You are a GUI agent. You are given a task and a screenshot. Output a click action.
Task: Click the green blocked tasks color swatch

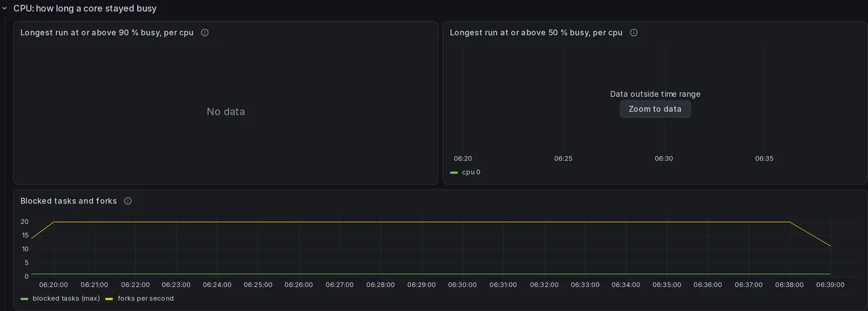(24, 299)
